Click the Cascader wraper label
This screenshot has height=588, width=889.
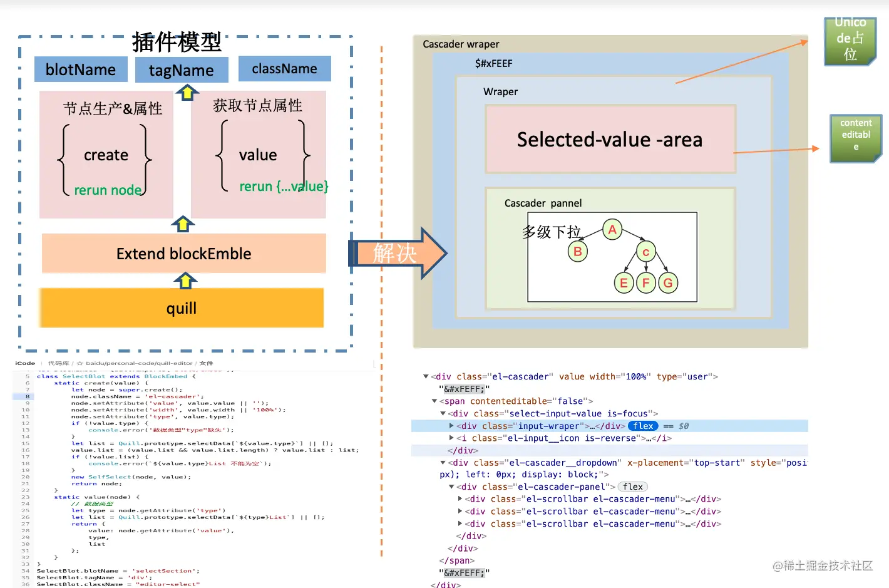tap(461, 44)
